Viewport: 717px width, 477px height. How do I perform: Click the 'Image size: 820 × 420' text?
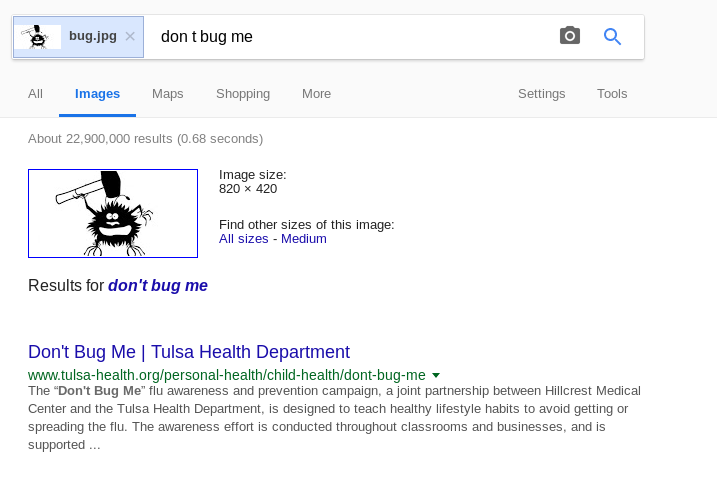click(252, 182)
